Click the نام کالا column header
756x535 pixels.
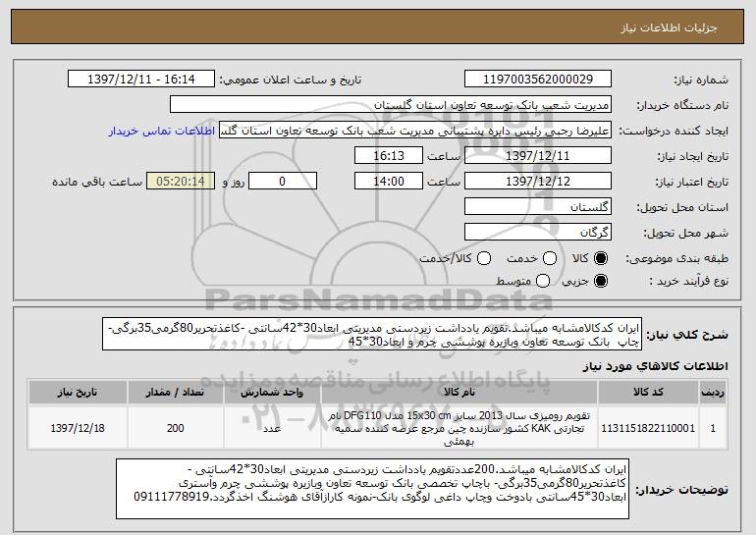tap(459, 393)
